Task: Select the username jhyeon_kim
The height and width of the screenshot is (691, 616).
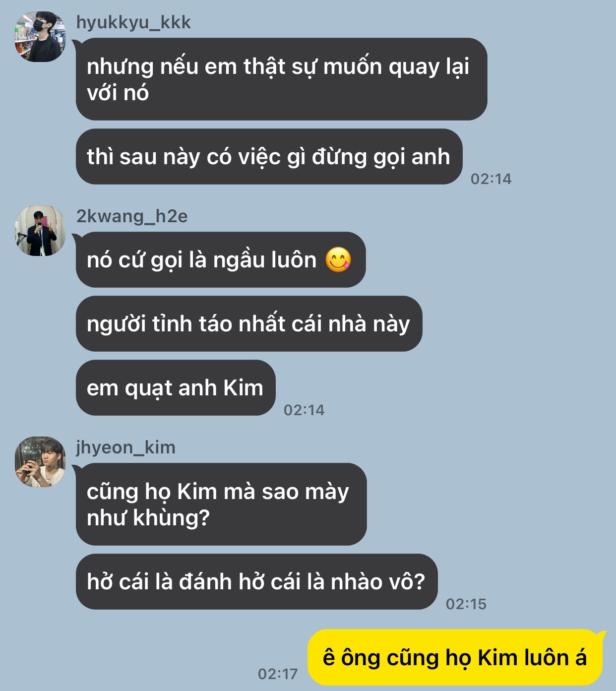Action: click(125, 447)
